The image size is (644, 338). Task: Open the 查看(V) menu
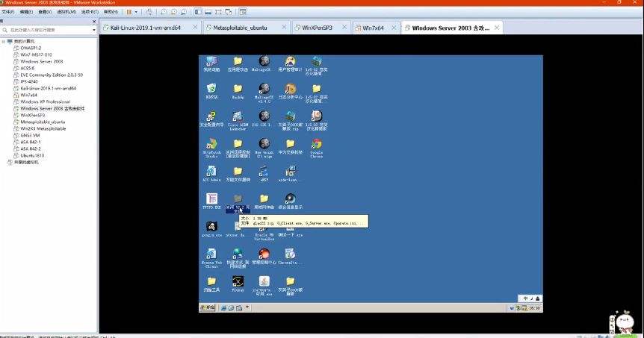tap(45, 12)
